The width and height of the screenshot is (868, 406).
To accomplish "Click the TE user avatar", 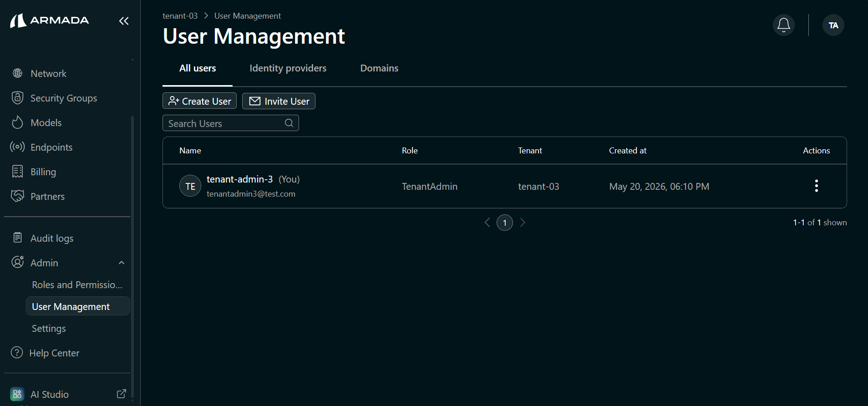I will coord(190,186).
